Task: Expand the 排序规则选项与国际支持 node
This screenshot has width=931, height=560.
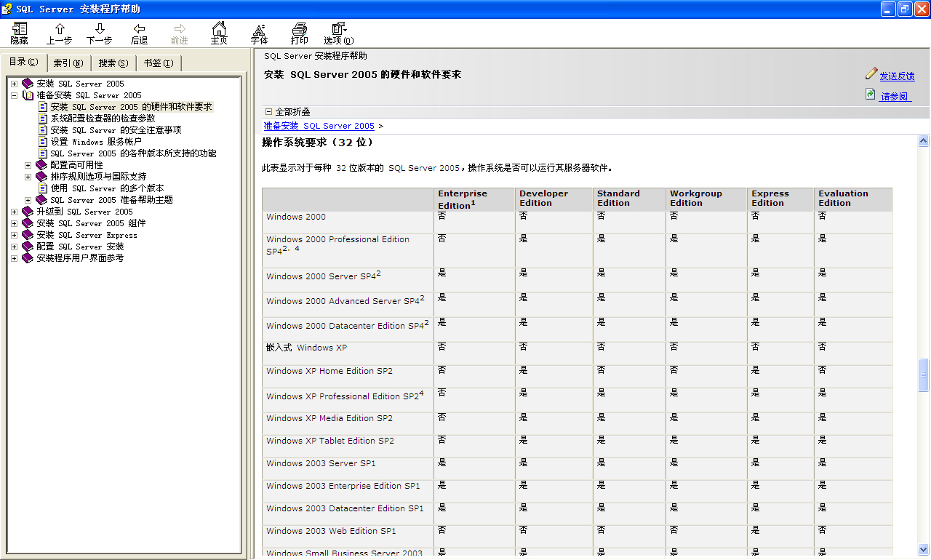Action: tap(28, 177)
